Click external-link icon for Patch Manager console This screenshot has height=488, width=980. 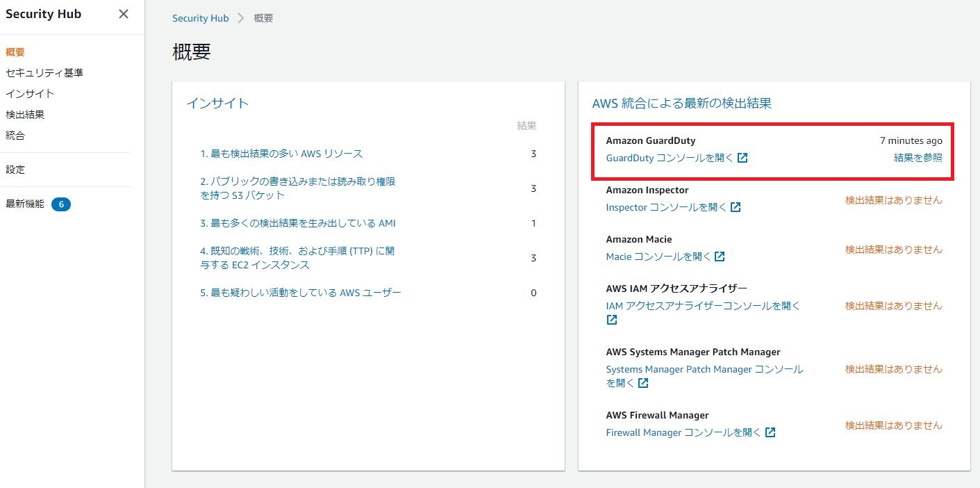pyautogui.click(x=644, y=383)
